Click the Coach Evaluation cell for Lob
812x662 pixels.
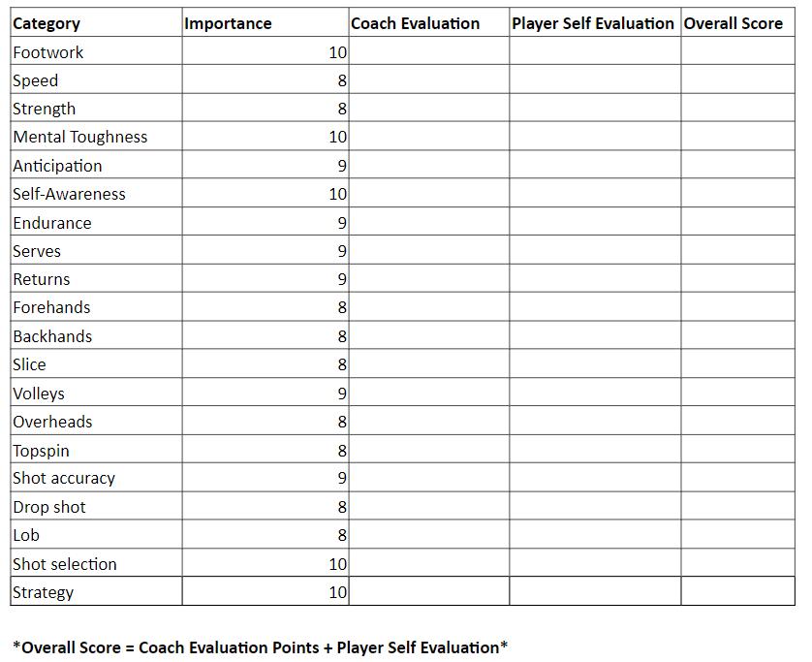pos(428,535)
